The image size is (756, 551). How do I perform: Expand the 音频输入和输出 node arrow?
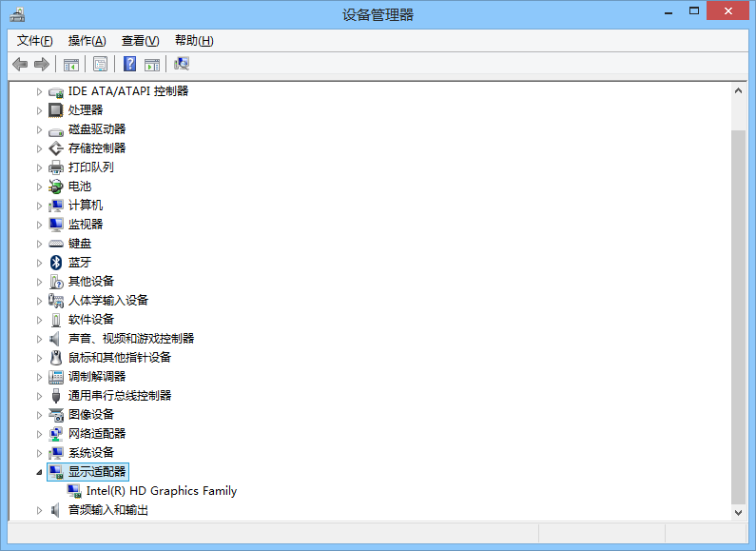click(39, 510)
